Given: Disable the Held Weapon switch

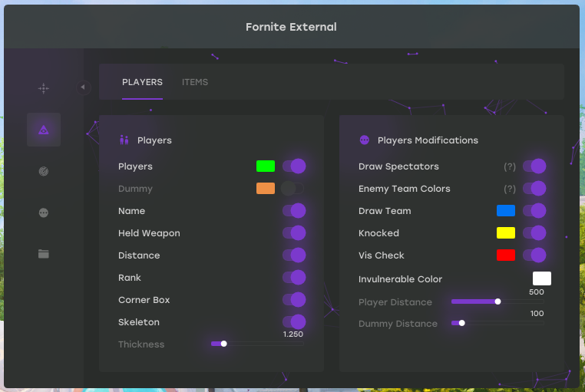Looking at the screenshot, I should [294, 233].
